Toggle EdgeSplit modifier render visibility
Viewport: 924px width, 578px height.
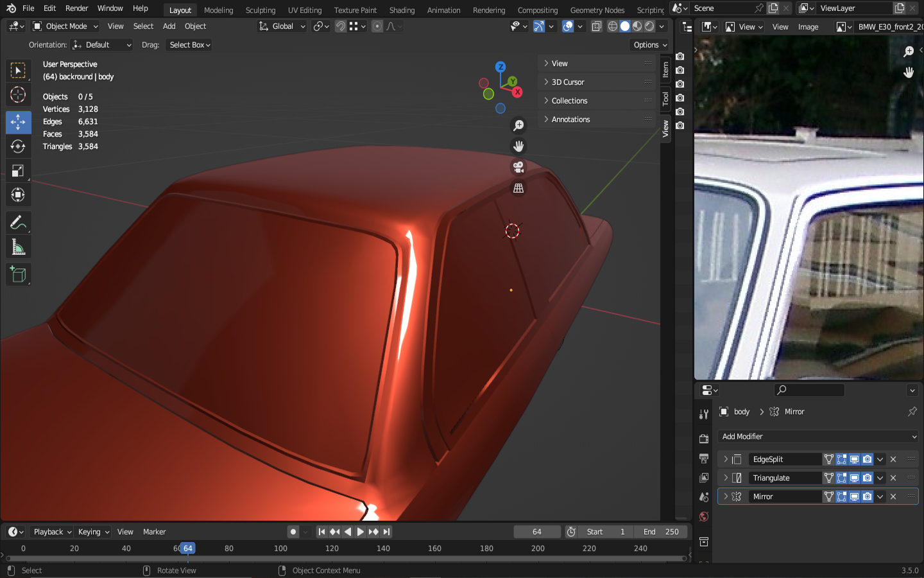[868, 459]
